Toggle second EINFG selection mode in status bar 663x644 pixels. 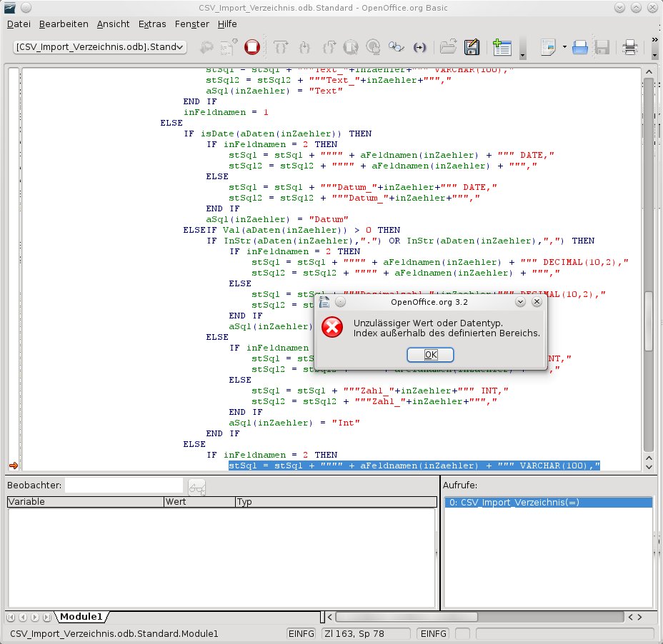pos(433,633)
